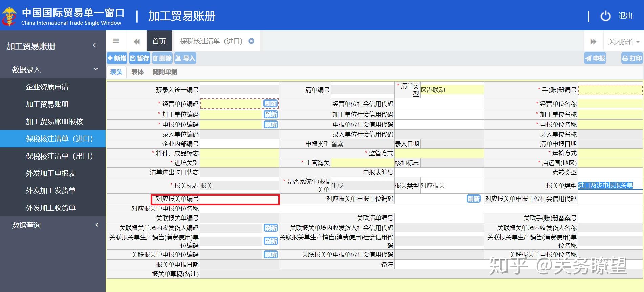
Task: Open the 关闭操作 dropdown
Action: 624,41
